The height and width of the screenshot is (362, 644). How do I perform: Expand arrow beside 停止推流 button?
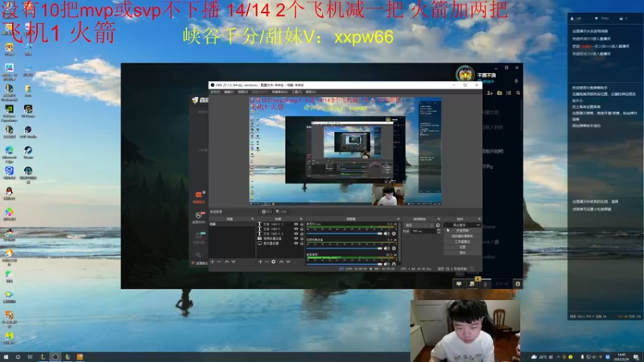[x=477, y=225]
